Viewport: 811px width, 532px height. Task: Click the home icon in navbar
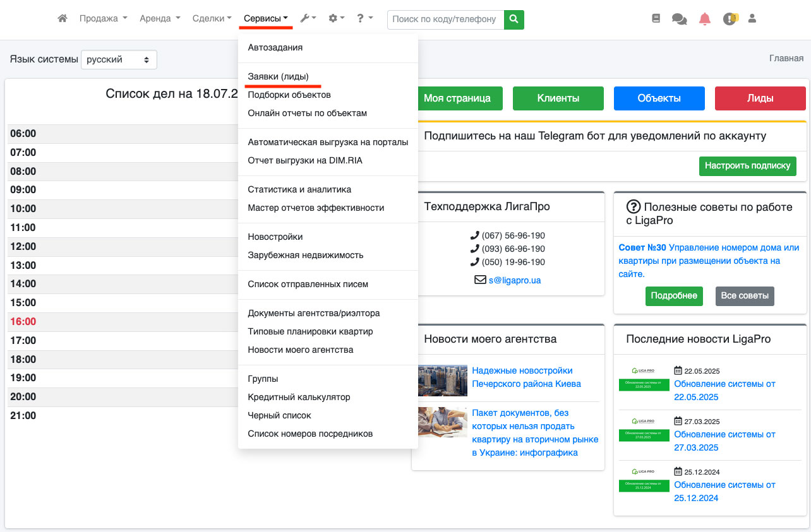(62, 19)
